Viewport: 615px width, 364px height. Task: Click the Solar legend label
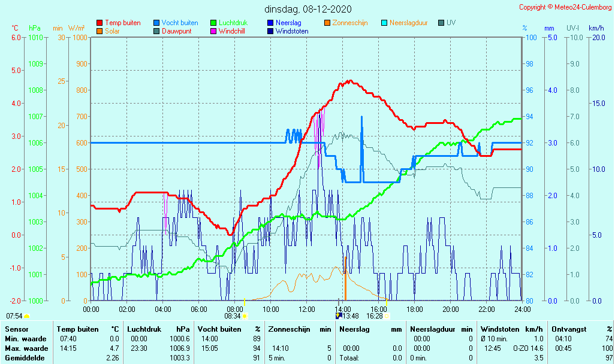pyautogui.click(x=112, y=31)
